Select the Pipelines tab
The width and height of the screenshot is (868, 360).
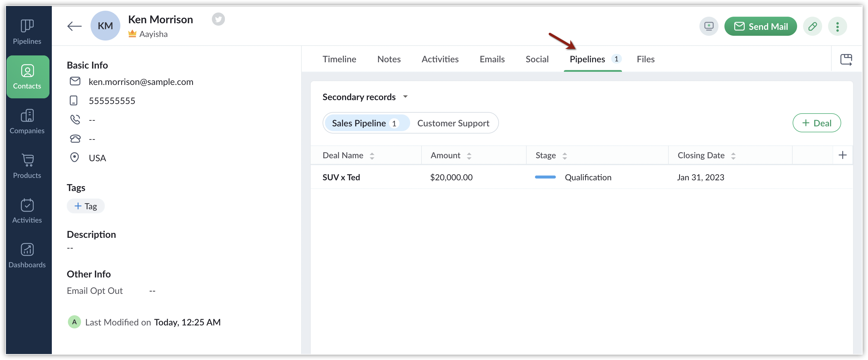tap(593, 59)
